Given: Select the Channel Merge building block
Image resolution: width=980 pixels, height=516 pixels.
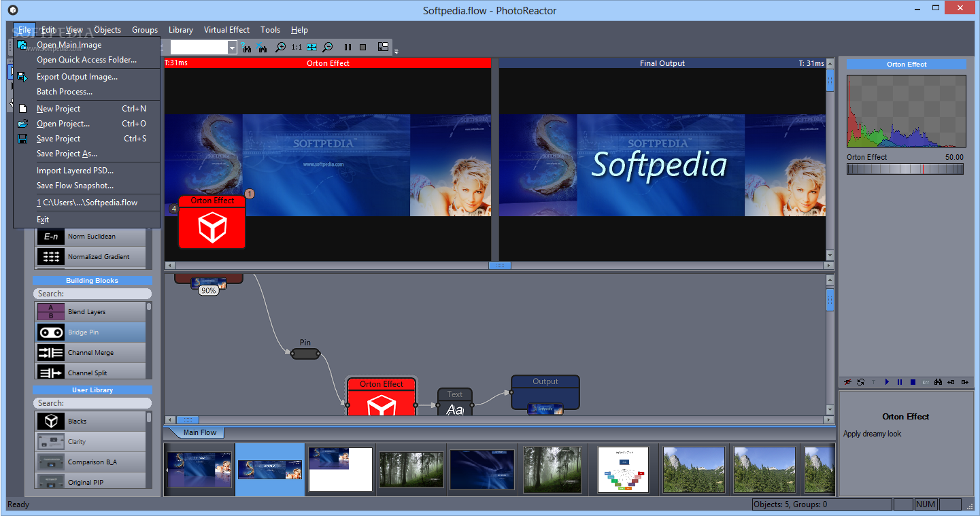Looking at the screenshot, I should click(90, 352).
